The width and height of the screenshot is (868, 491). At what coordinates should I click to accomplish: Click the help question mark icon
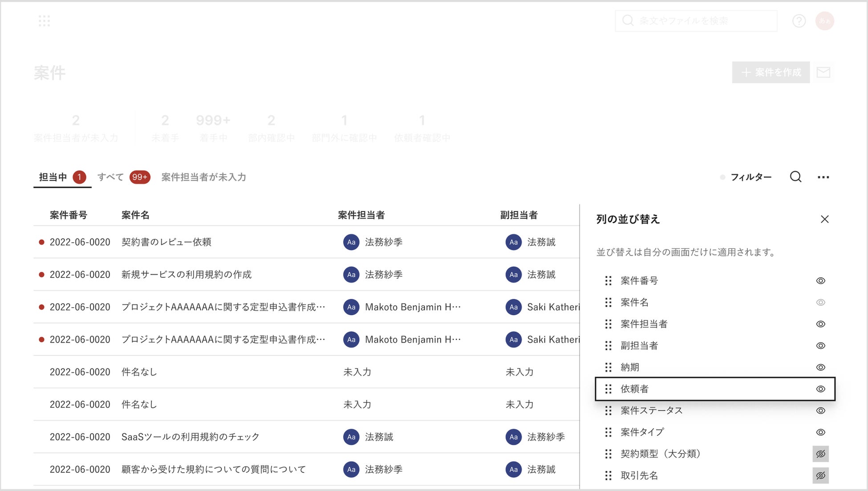[799, 21]
